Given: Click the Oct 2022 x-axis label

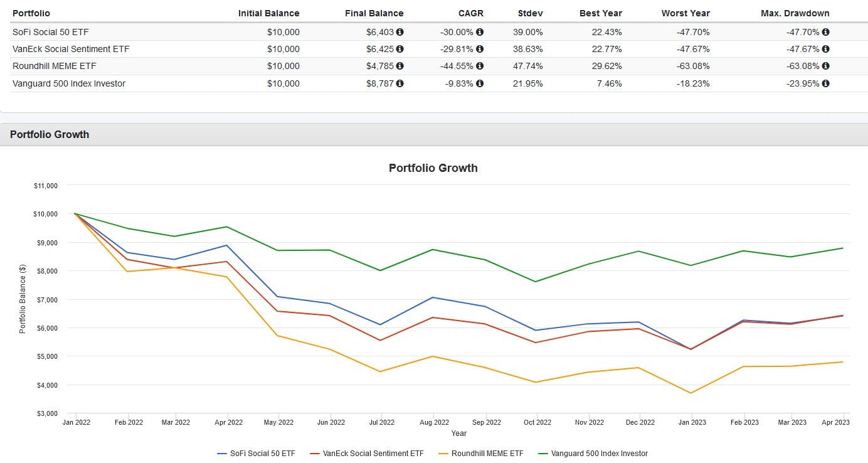Looking at the screenshot, I should click(537, 423).
